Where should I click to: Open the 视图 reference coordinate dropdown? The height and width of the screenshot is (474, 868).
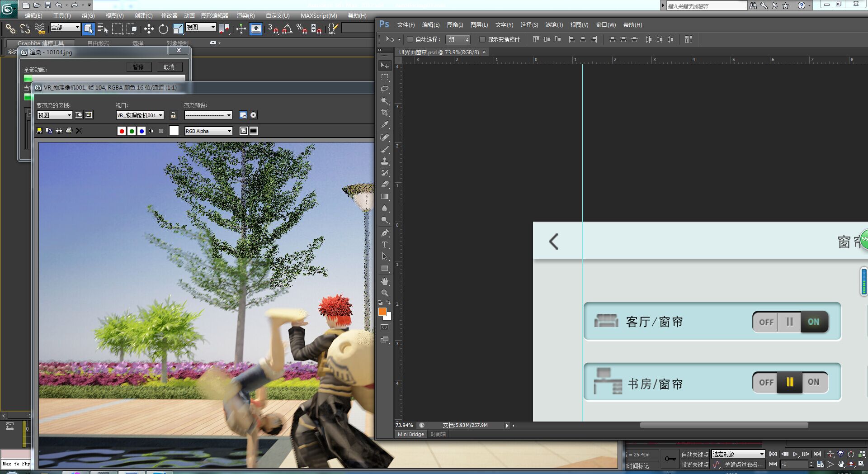click(x=201, y=27)
